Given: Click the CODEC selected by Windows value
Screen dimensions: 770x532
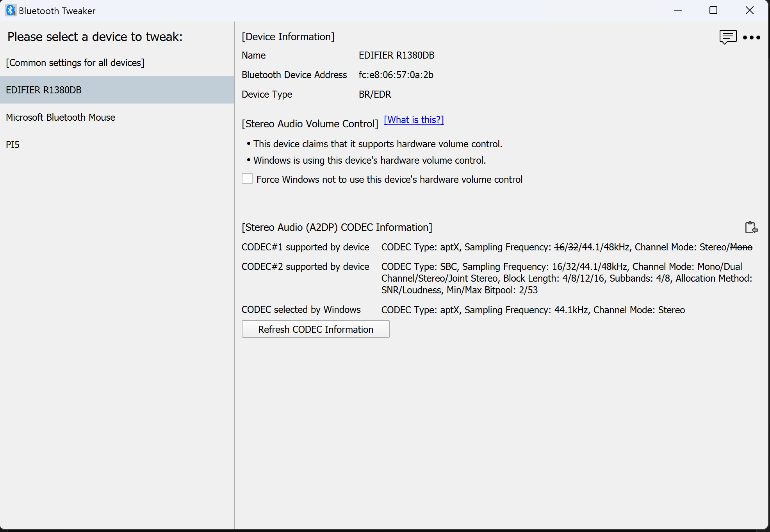Looking at the screenshot, I should 533,310.
